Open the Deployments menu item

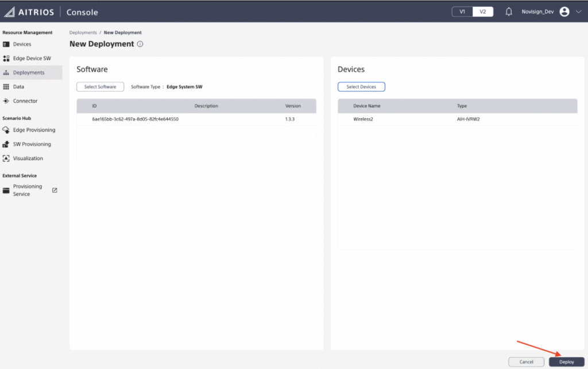point(29,73)
